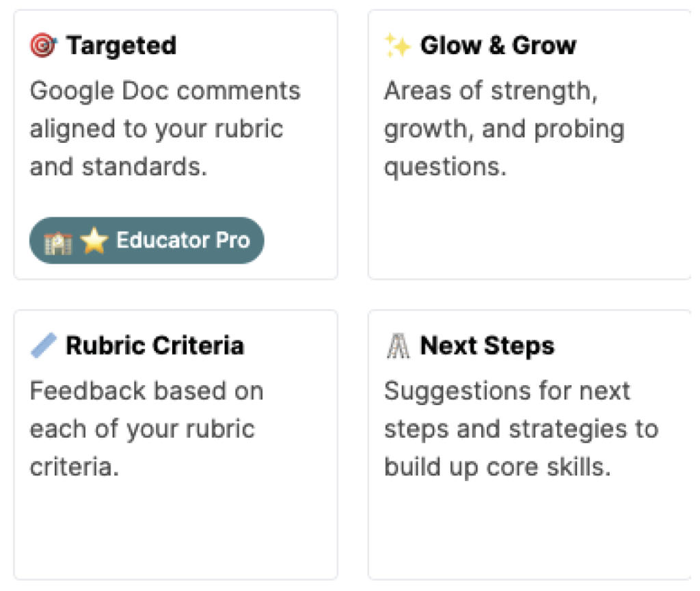Viewport: 700px width, 591px height.
Task: Click the sparkles icon beside Glow & Grow
Action: coord(397,46)
